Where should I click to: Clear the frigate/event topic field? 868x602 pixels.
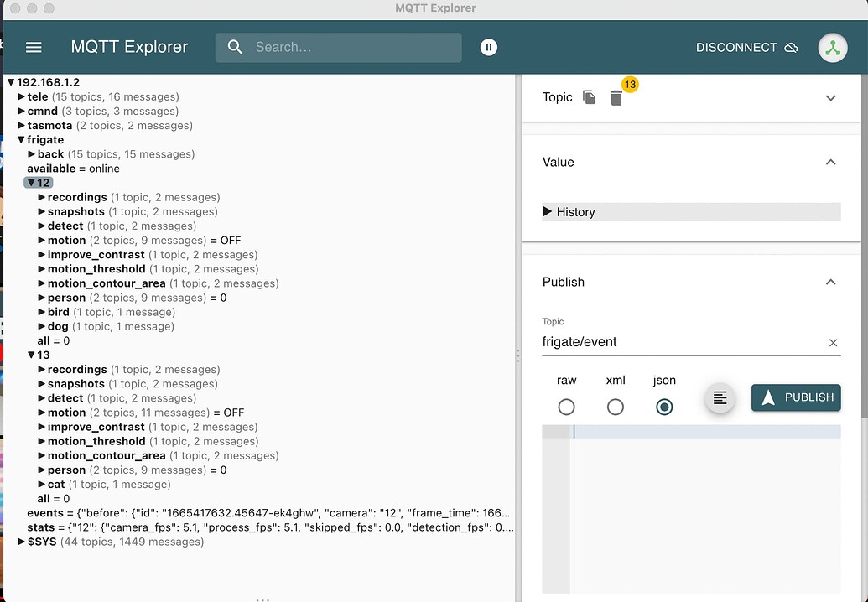(833, 342)
